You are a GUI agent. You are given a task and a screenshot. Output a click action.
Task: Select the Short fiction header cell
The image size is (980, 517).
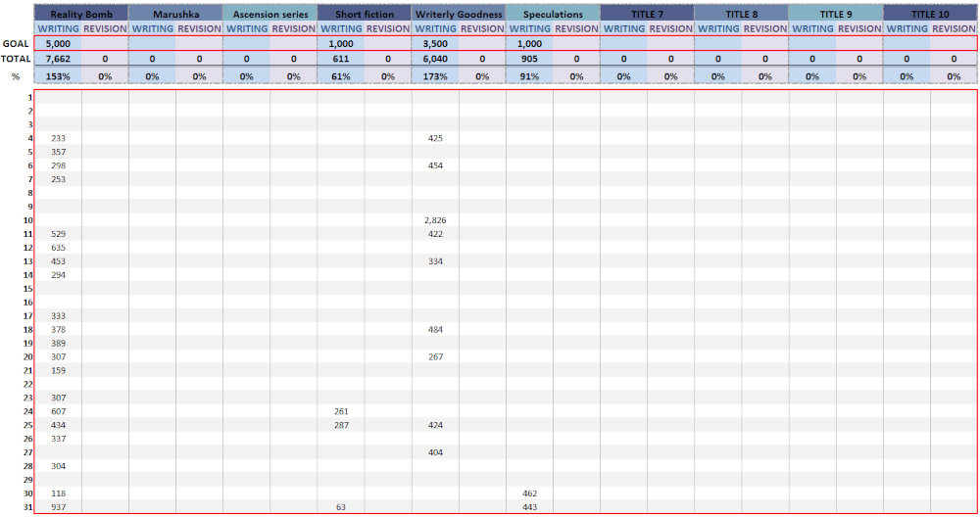point(365,15)
